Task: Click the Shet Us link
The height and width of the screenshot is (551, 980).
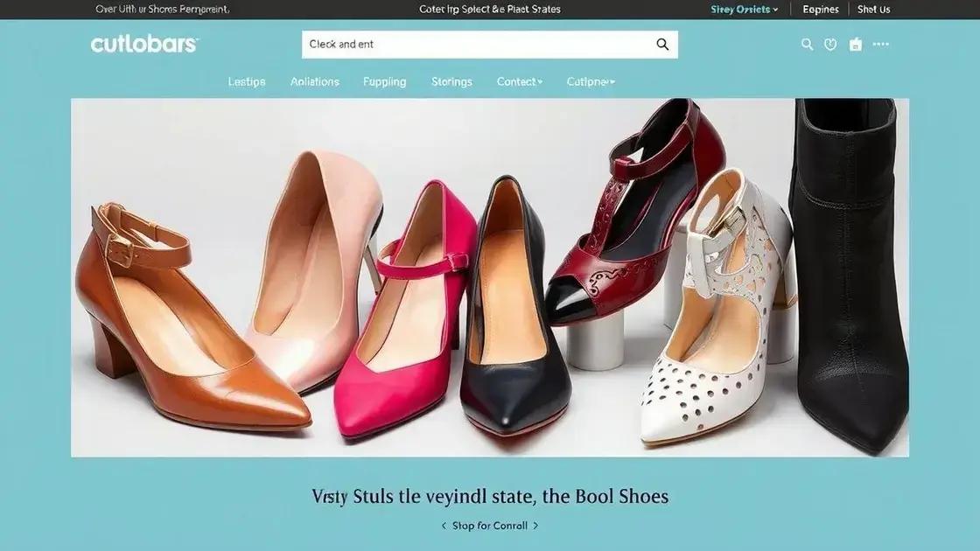Action: coord(874,10)
